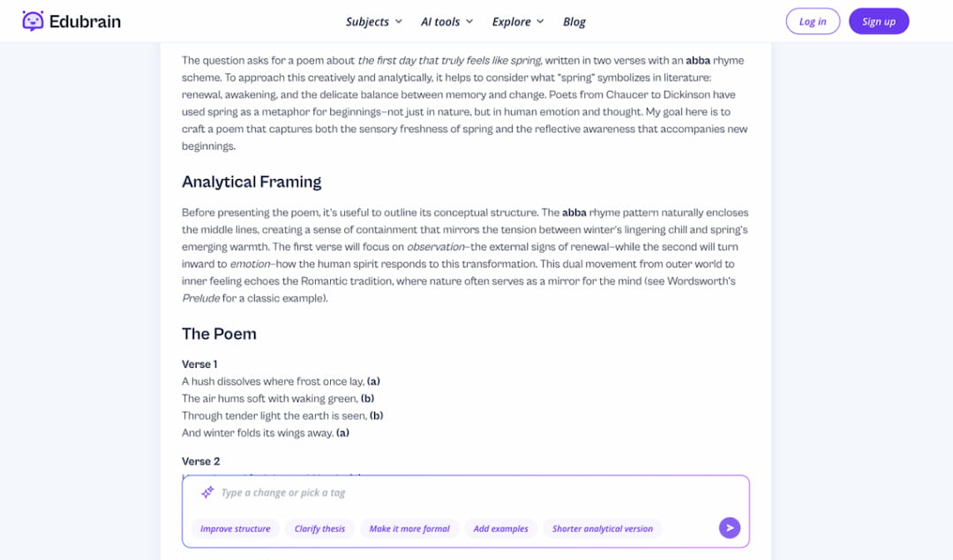Select the Blog item in the top navigation
Image resolution: width=953 pixels, height=560 pixels.
574,21
